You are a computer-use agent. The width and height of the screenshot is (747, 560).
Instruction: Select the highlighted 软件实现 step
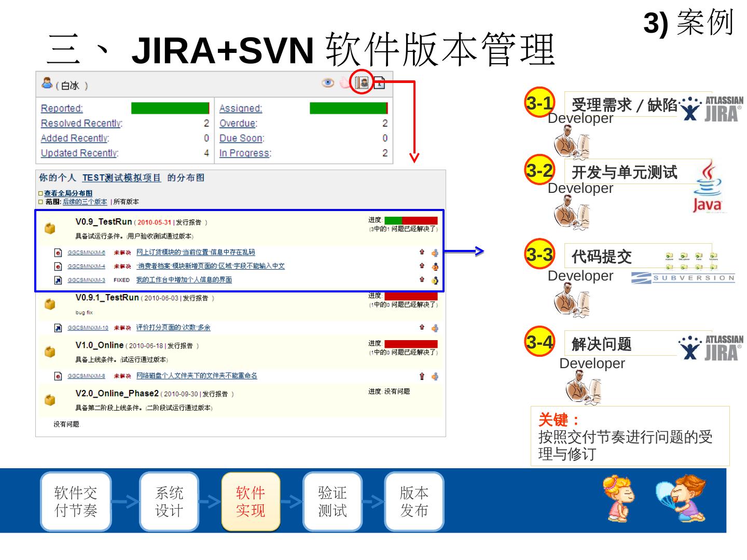point(251,501)
